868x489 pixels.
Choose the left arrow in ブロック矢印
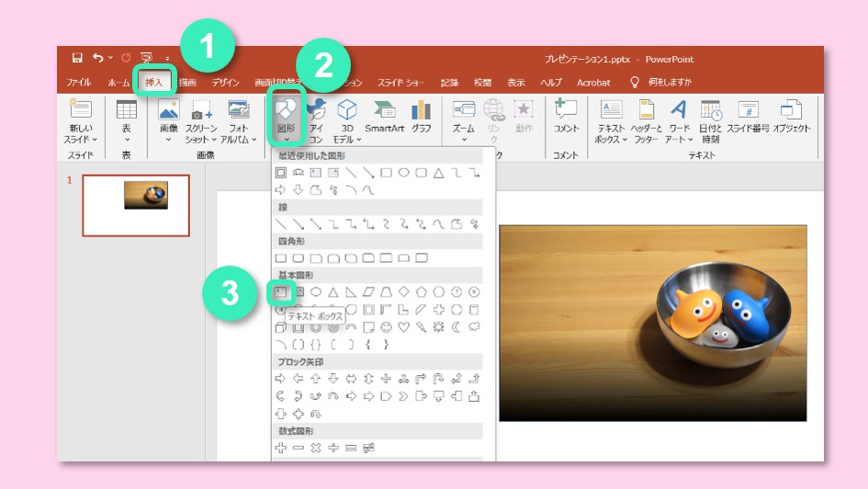(299, 379)
